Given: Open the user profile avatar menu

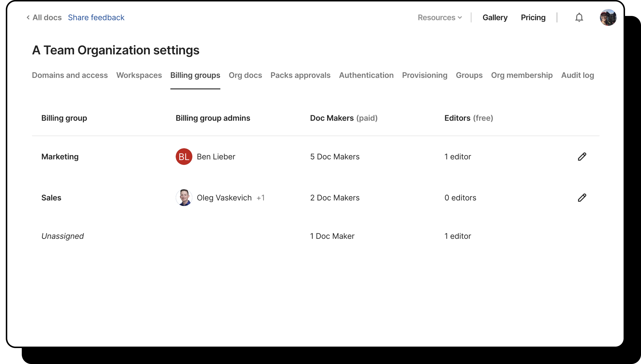Looking at the screenshot, I should pos(608,17).
